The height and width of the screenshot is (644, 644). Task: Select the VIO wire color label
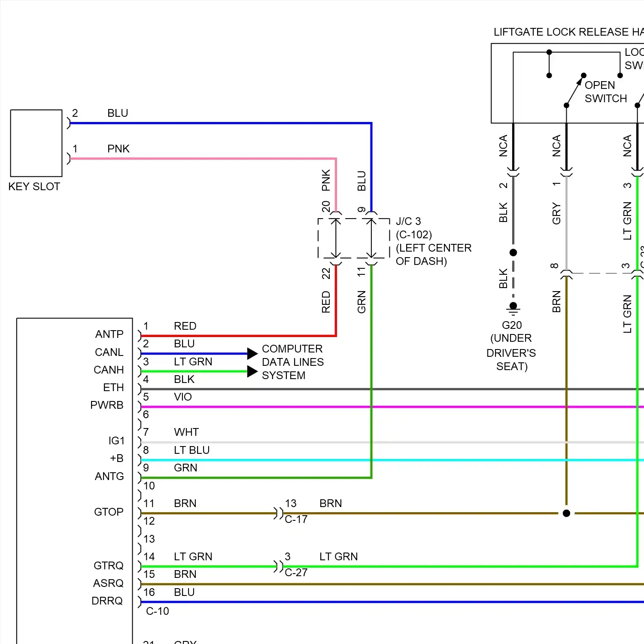pyautogui.click(x=183, y=397)
